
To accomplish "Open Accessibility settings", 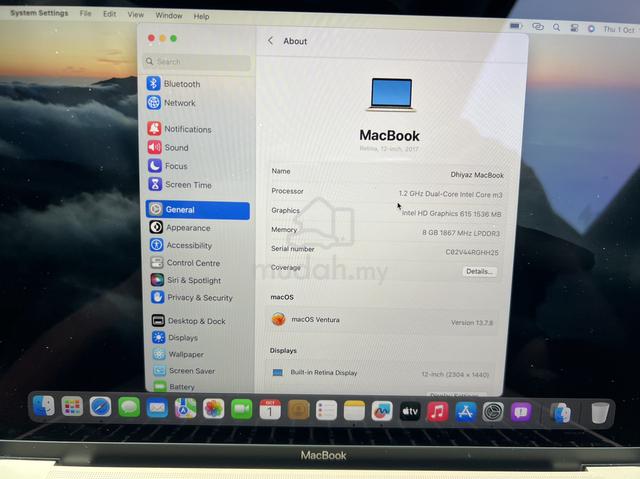I will (x=181, y=245).
